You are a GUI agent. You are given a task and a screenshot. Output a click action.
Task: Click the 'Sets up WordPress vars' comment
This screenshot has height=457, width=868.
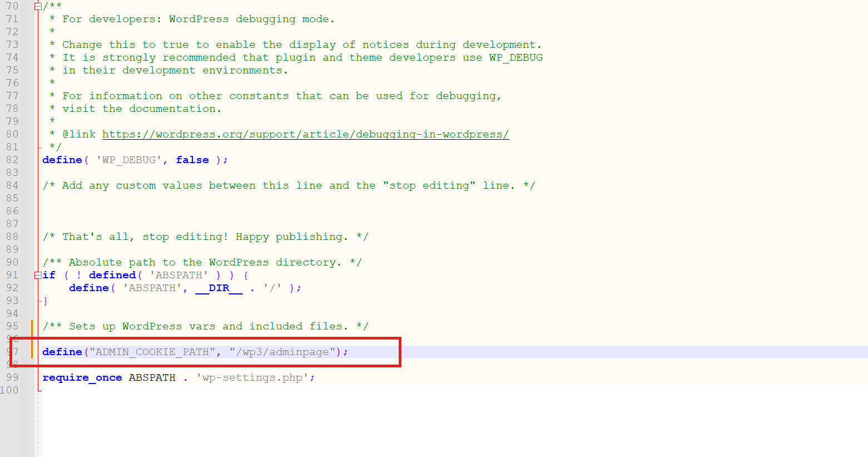pos(205,326)
